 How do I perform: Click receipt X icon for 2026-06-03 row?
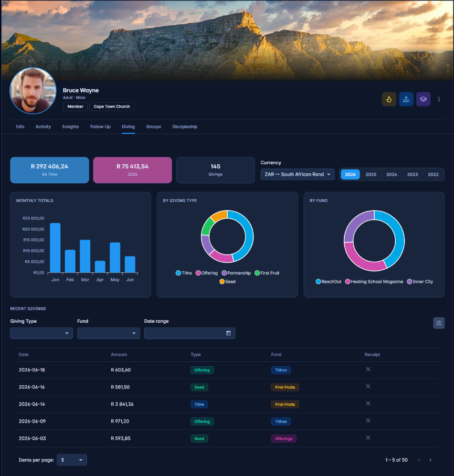pos(368,437)
